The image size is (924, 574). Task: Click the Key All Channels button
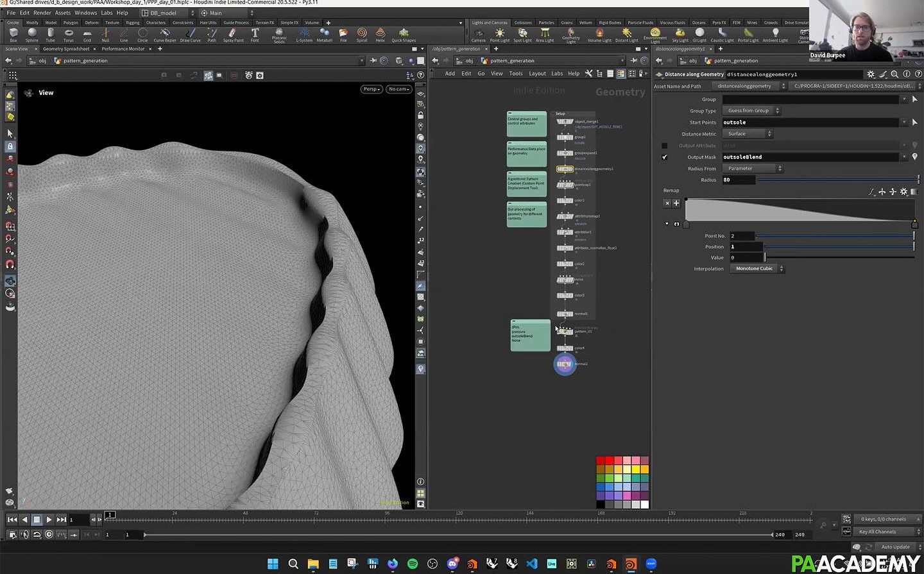877,532
